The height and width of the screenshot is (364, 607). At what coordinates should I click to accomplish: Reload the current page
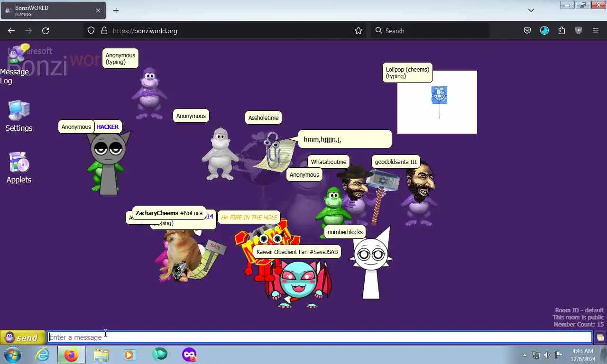point(46,30)
